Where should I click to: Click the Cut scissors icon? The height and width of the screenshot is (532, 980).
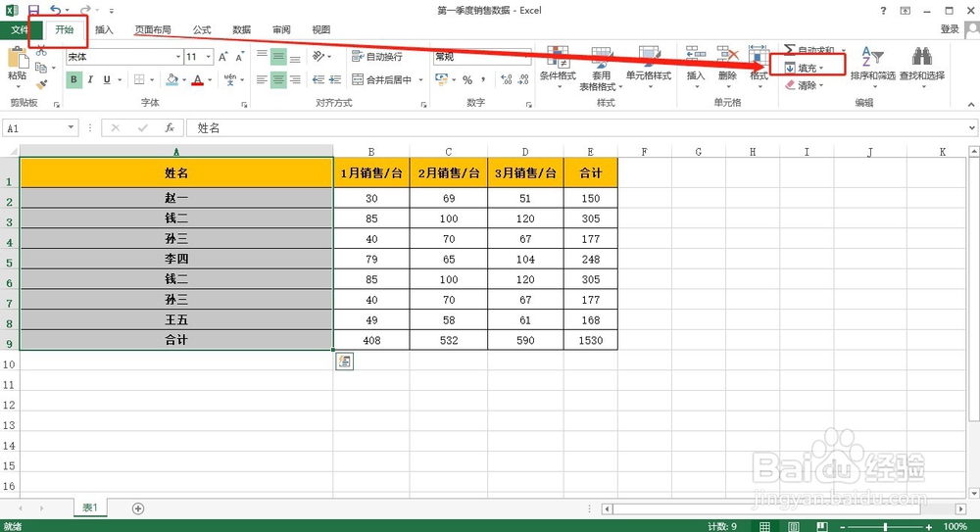pos(41,51)
